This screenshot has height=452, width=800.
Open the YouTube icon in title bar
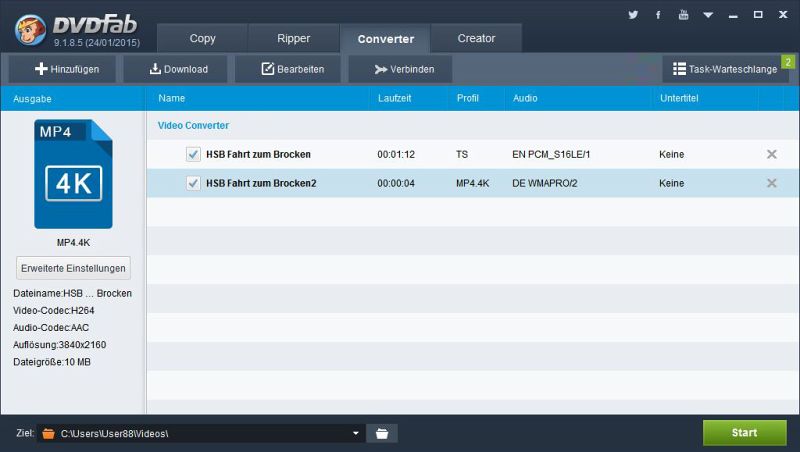[x=683, y=15]
